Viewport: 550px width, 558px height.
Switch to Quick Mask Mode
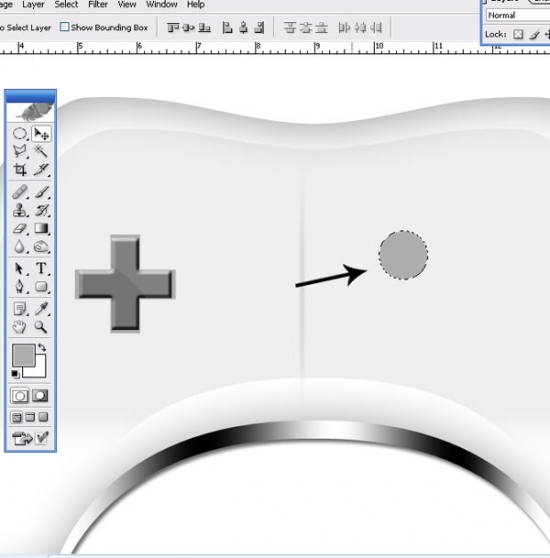click(x=40, y=396)
